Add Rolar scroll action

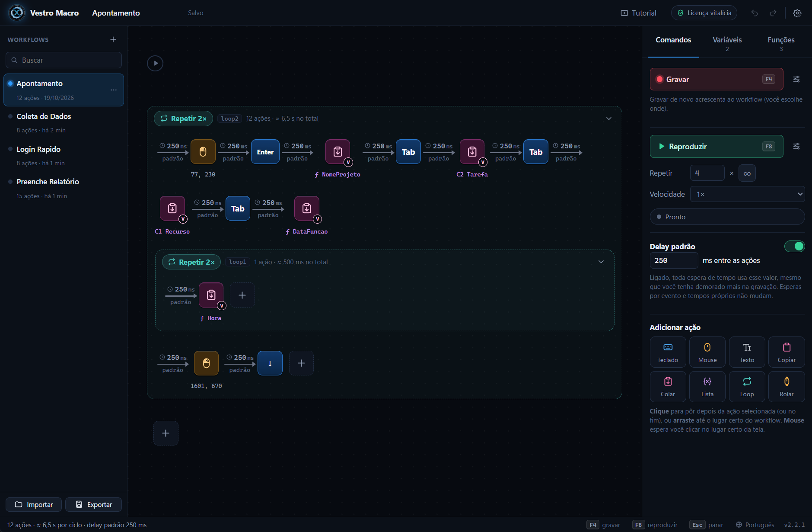click(x=787, y=386)
